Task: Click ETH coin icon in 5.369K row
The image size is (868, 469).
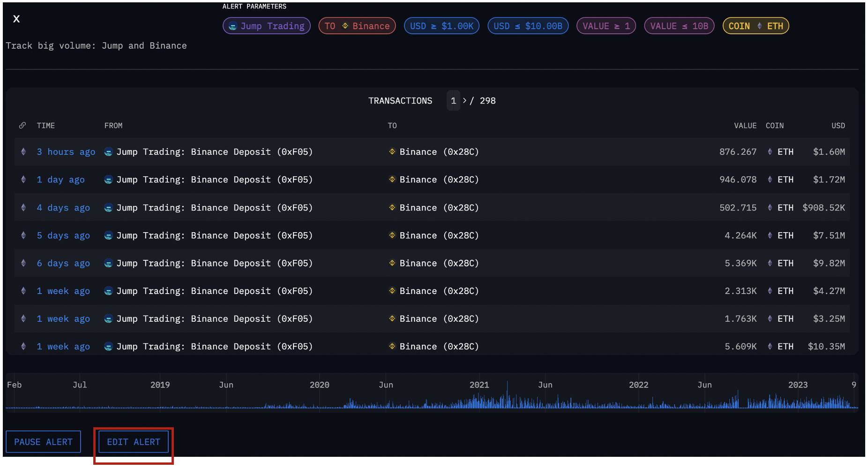Action: 770,263
